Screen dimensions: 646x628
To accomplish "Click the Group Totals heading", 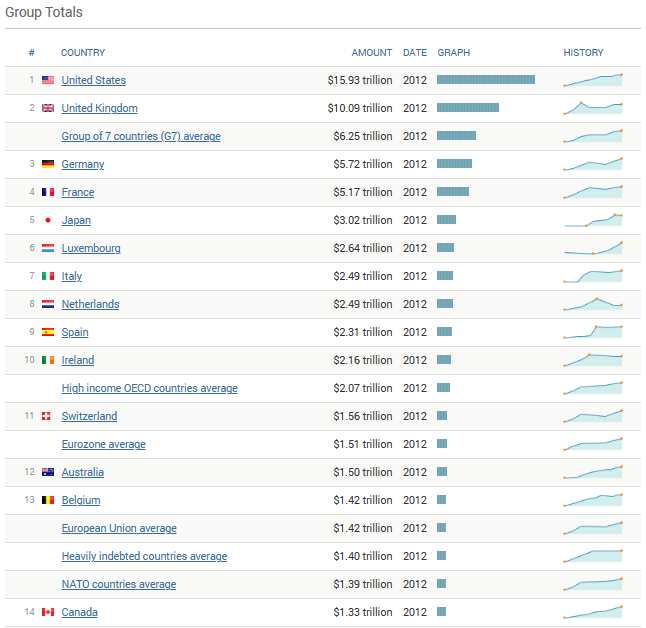I will [x=44, y=12].
